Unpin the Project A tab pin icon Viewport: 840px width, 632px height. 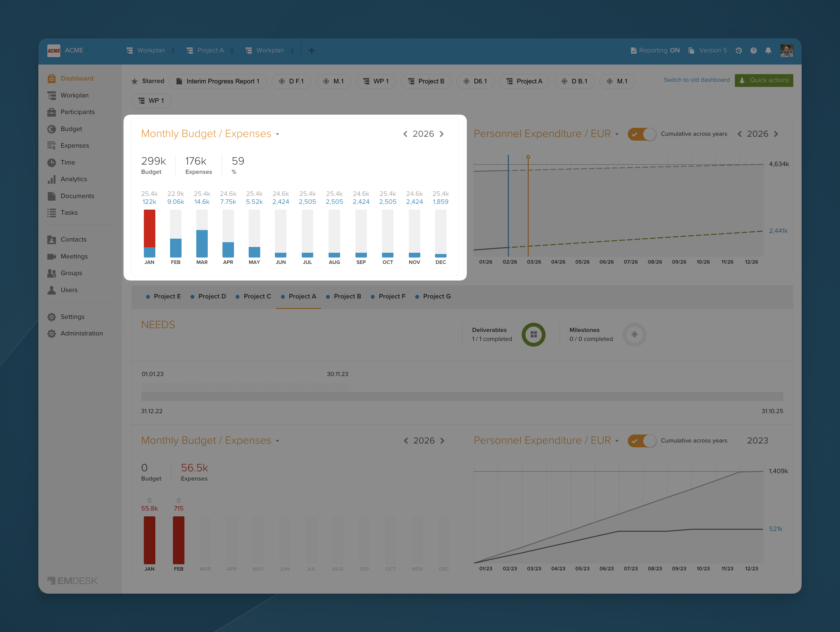[x=232, y=51]
